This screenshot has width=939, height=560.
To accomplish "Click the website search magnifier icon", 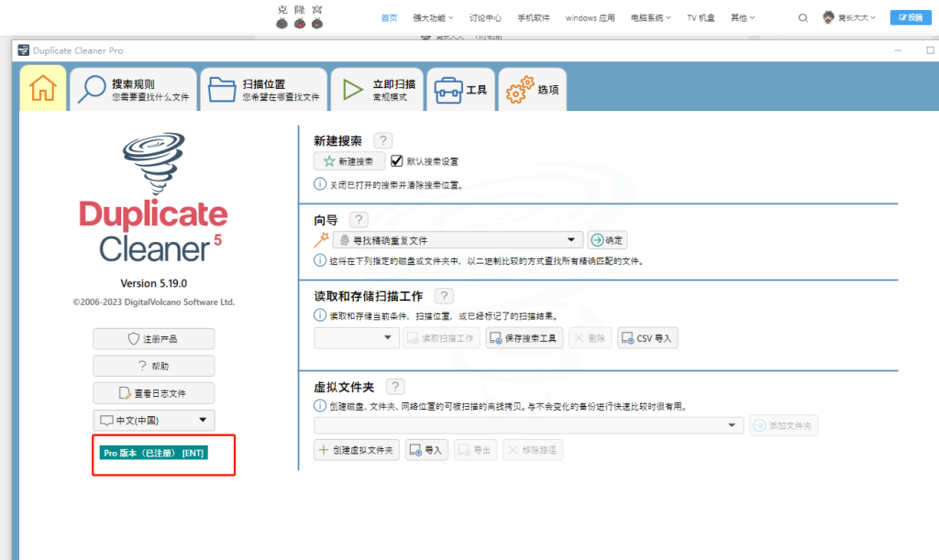I will point(802,18).
